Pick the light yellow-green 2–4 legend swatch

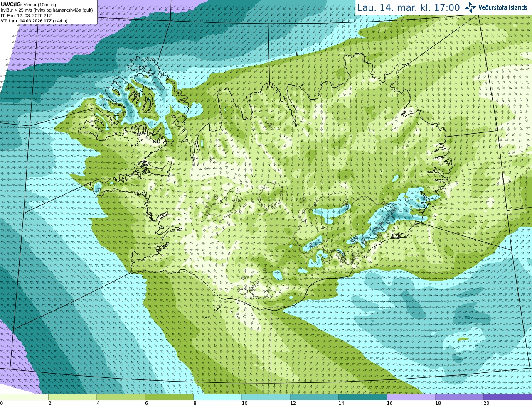(x=72, y=397)
